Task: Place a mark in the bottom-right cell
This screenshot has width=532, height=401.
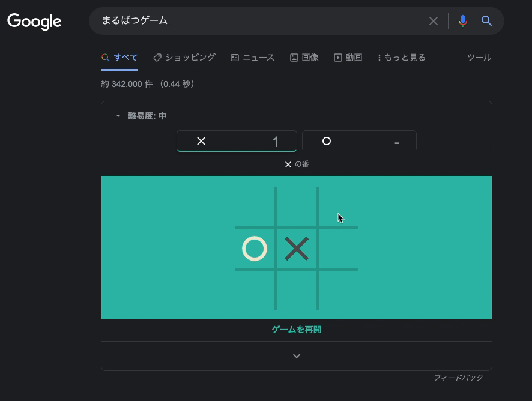Action: point(339,291)
